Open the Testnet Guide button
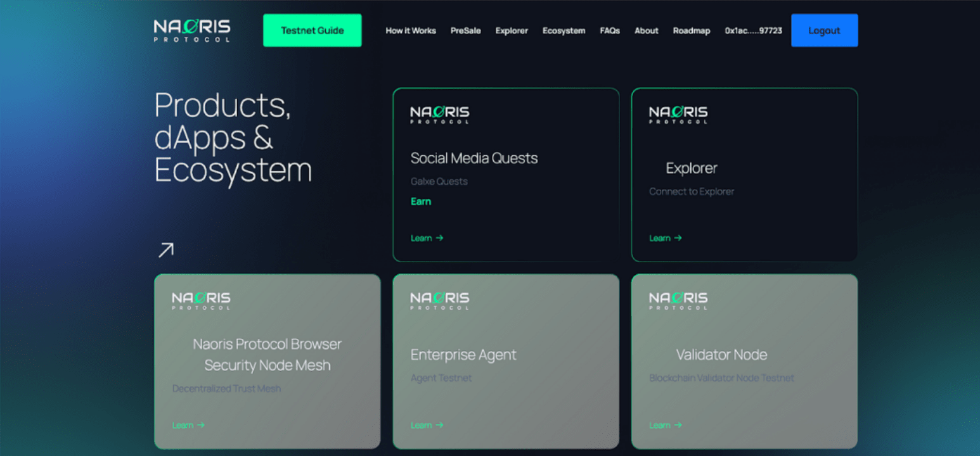The width and height of the screenshot is (980, 456). pos(313,30)
